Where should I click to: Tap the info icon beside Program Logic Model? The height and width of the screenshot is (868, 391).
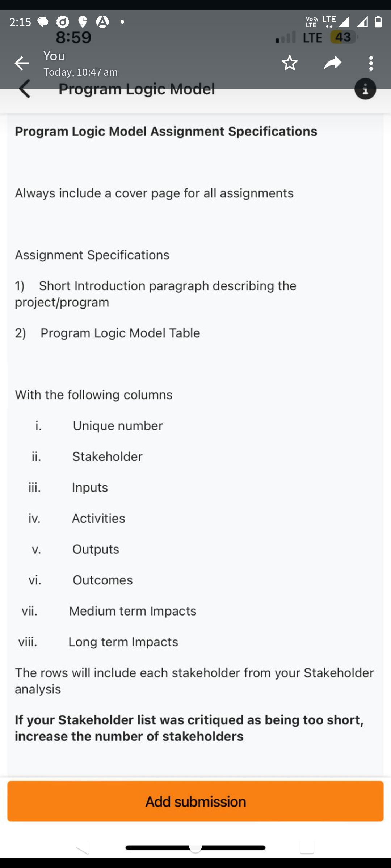tap(365, 88)
